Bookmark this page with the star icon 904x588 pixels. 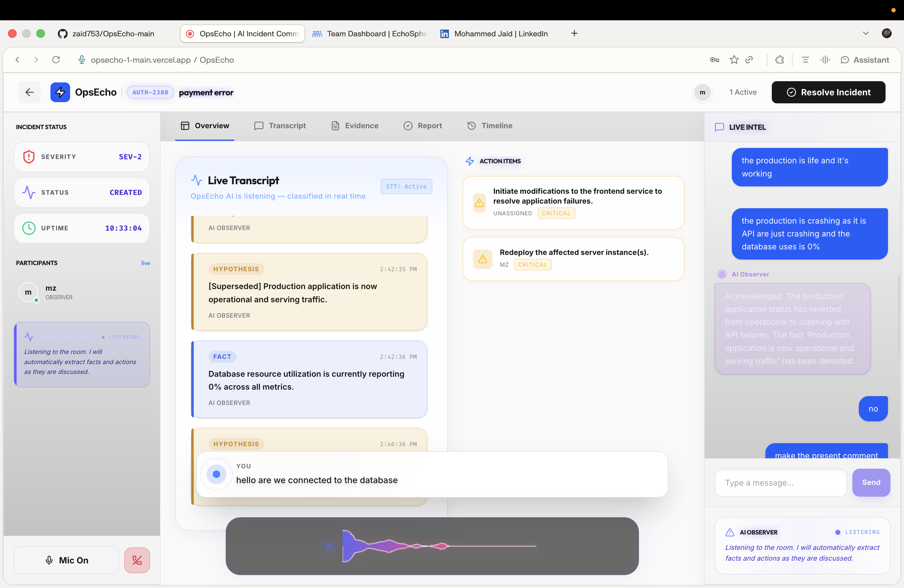click(734, 60)
